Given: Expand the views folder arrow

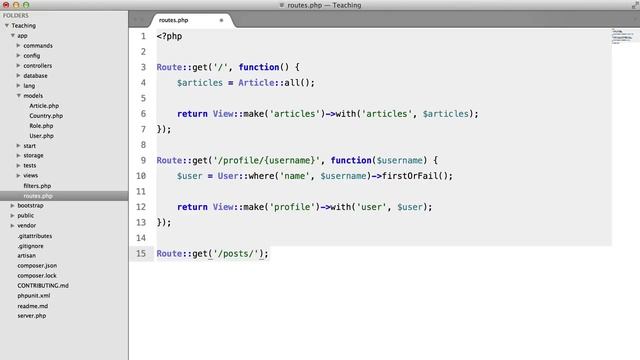Looking at the screenshot, I should click(x=18, y=175).
